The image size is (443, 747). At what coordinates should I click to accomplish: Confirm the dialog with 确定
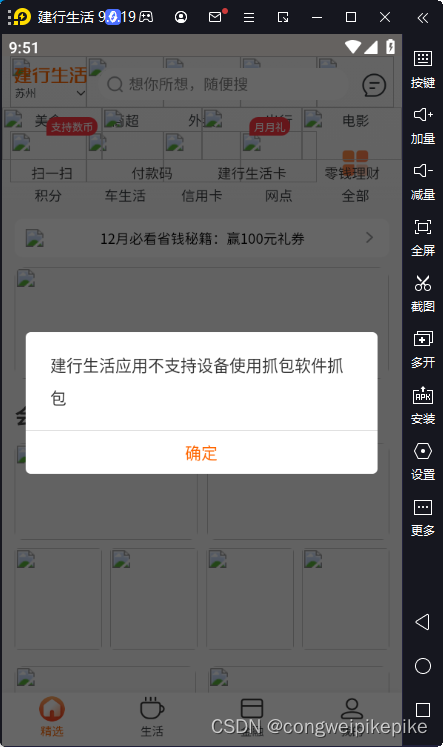pos(201,453)
